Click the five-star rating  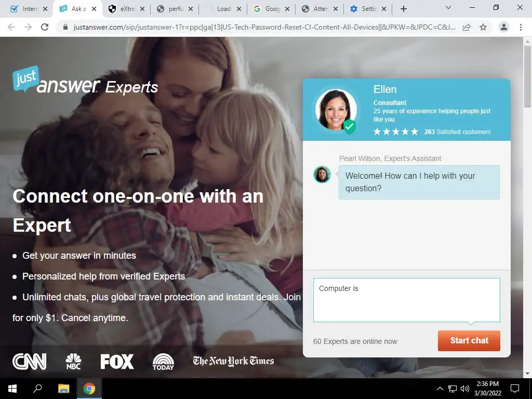tap(395, 131)
